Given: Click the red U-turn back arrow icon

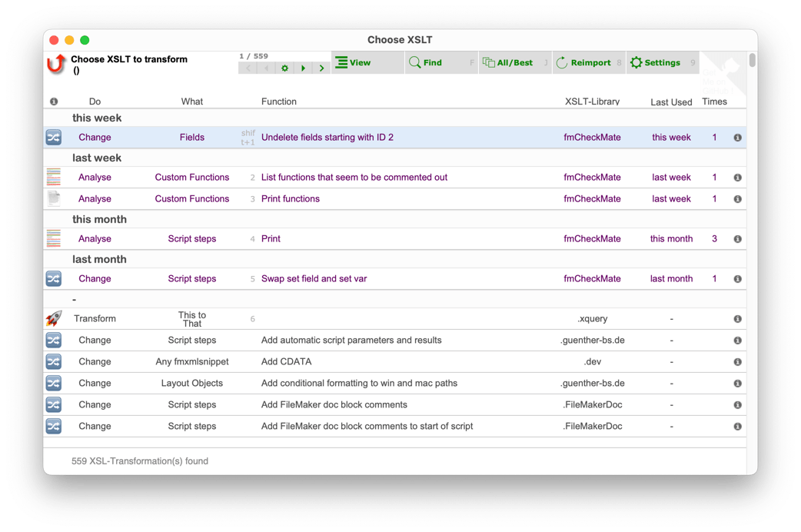Looking at the screenshot, I should (55, 64).
